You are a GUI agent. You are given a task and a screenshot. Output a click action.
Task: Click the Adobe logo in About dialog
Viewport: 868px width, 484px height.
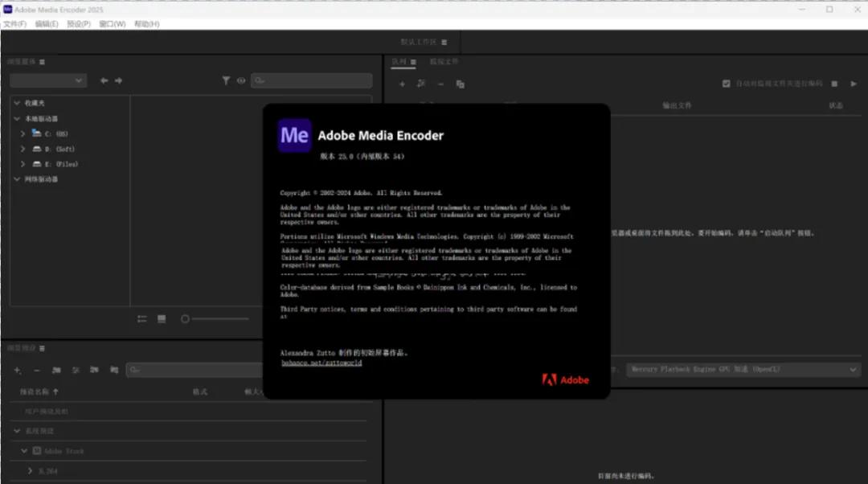pos(565,380)
